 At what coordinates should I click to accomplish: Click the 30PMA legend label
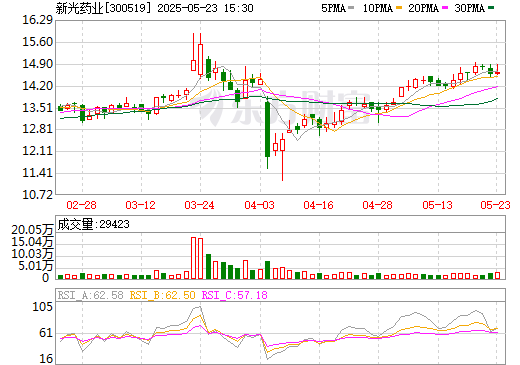(x=469, y=8)
